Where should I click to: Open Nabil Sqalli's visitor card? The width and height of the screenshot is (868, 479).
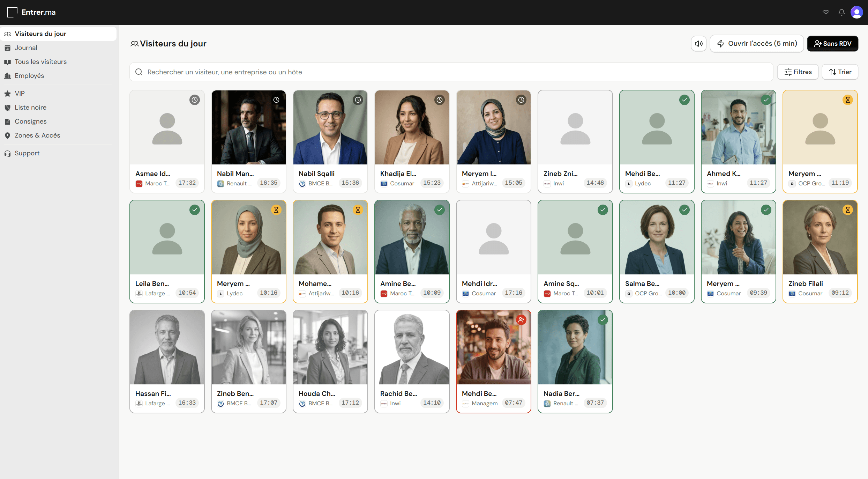330,142
